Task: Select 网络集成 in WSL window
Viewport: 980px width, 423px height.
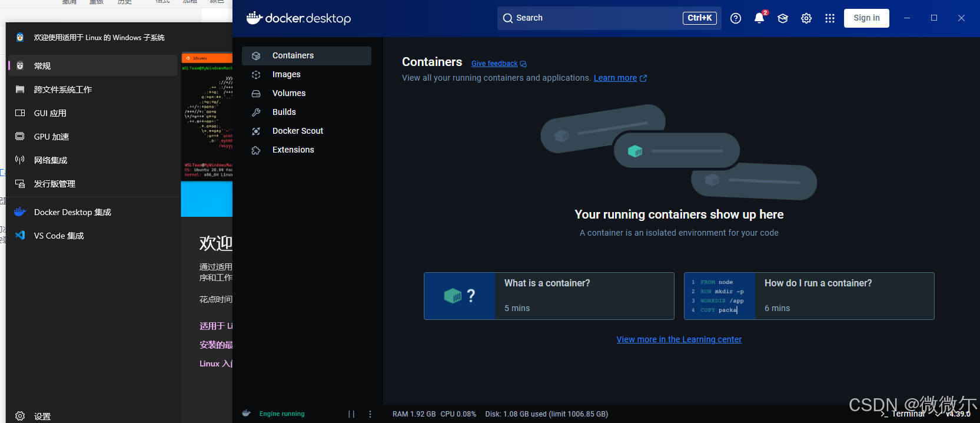Action: (92, 160)
